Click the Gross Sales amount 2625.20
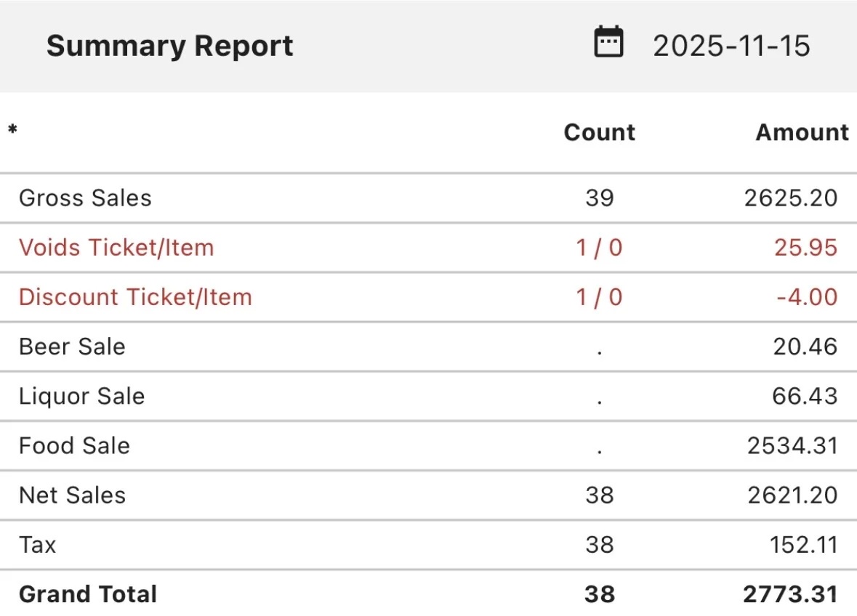The height and width of the screenshot is (616, 857). [x=790, y=198]
